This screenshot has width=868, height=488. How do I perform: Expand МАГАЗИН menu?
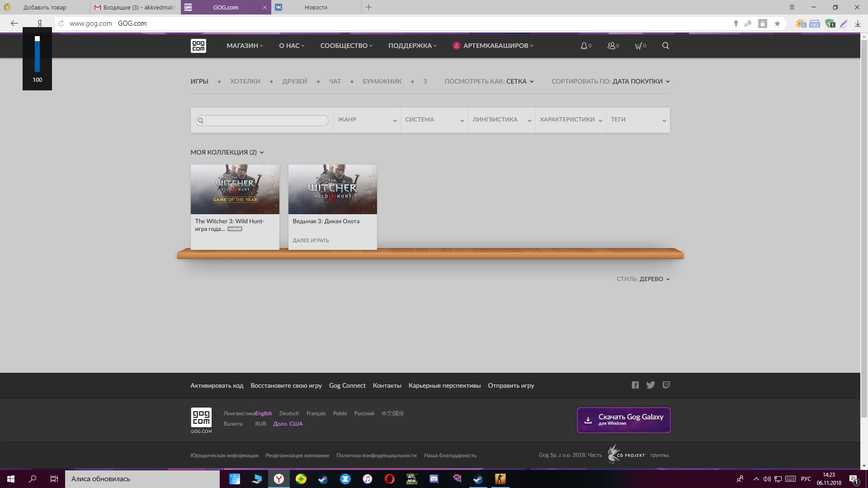245,46
